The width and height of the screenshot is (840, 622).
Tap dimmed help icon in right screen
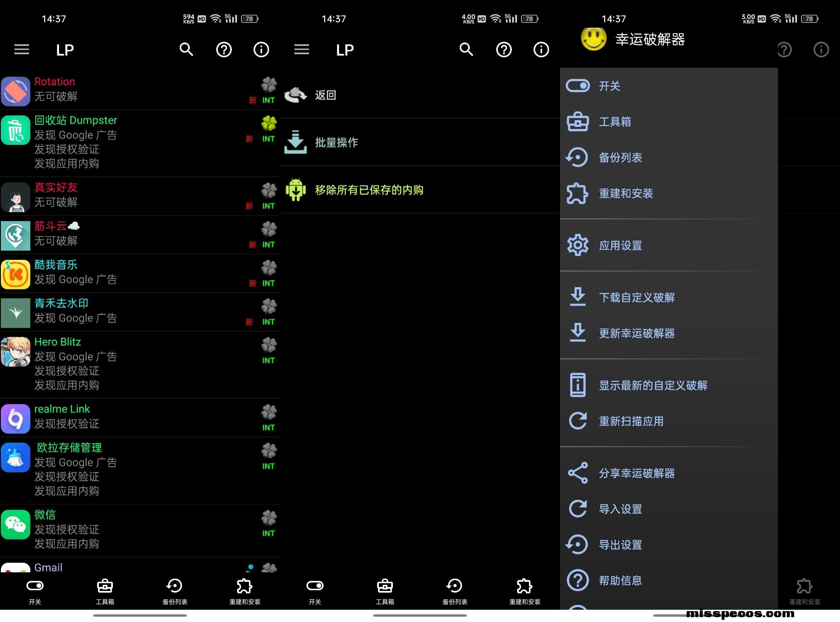point(784,49)
